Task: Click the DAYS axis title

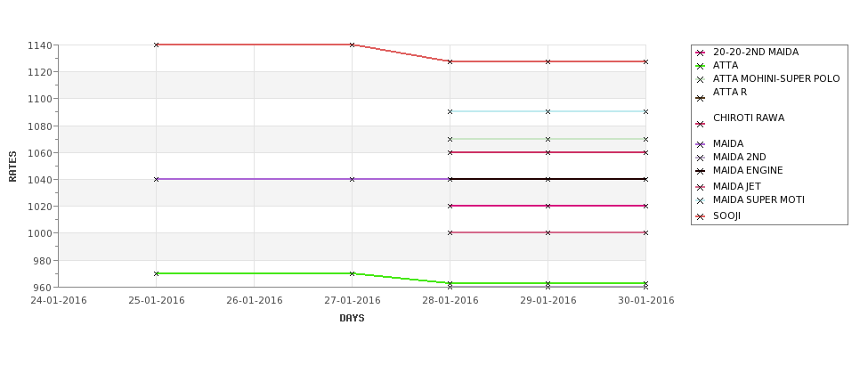Action: (x=352, y=319)
